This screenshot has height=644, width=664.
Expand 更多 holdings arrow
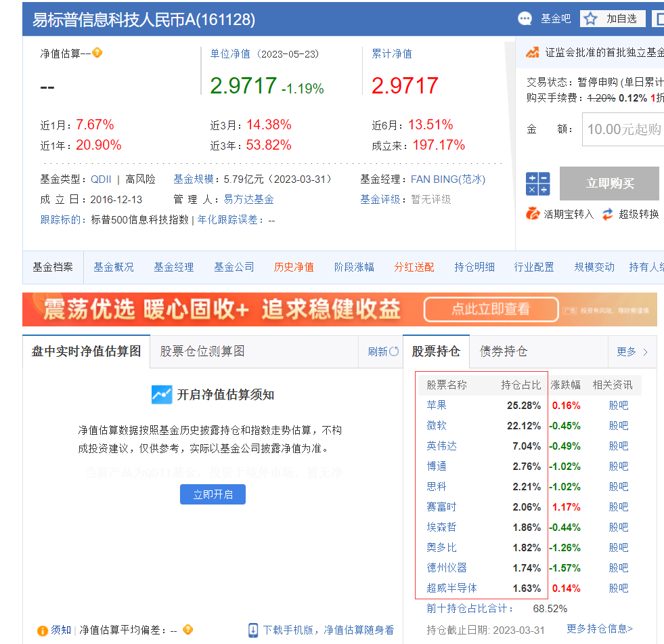(645, 351)
